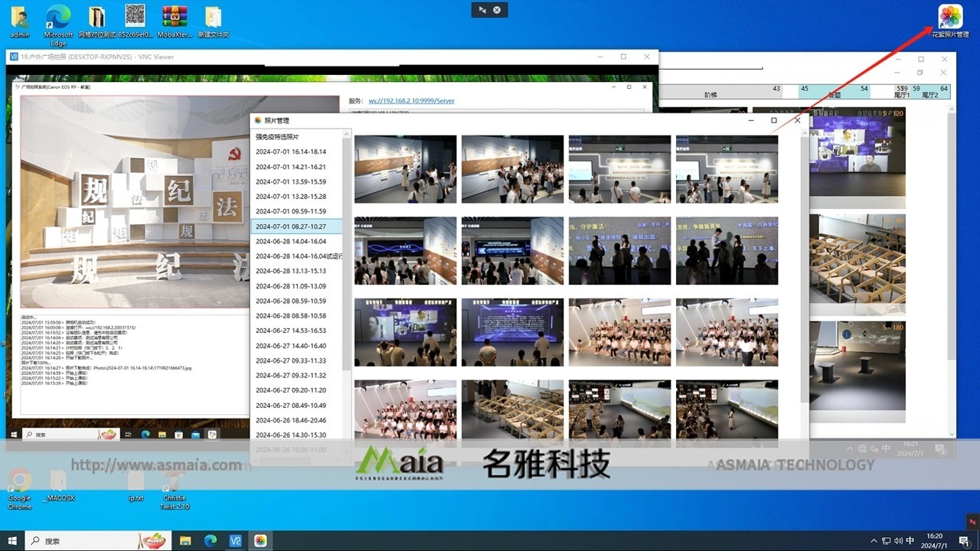Select session 2024-07-01 16.14-18.14
980x551 pixels.
tap(296, 152)
